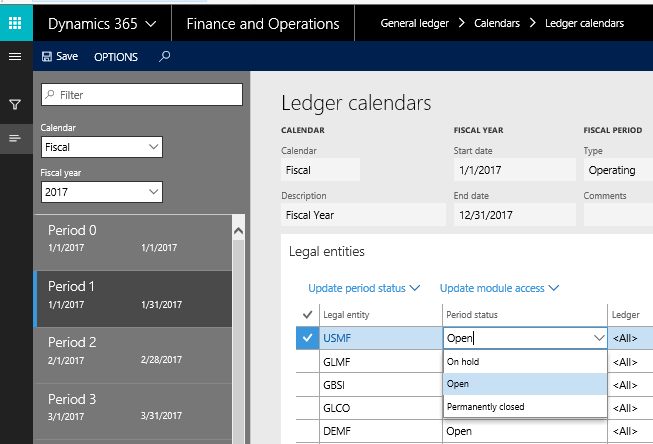Click the Save button
Image resolution: width=653 pixels, height=444 pixels.
60,57
